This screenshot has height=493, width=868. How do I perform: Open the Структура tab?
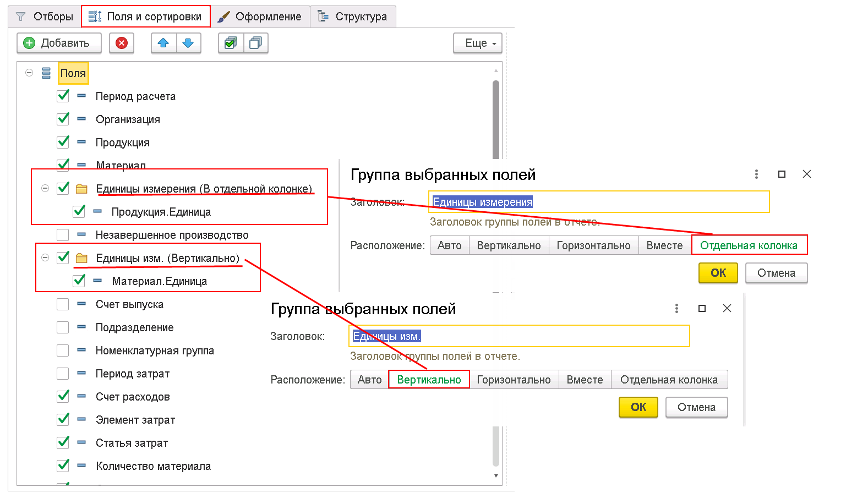pyautogui.click(x=353, y=17)
